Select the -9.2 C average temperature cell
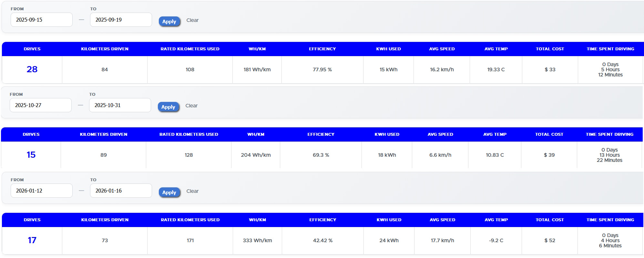Image resolution: width=644 pixels, height=258 pixels. click(x=496, y=241)
